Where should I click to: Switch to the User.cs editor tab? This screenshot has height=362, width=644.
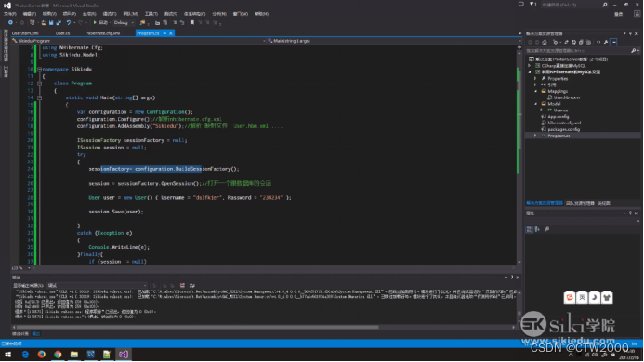point(63,33)
